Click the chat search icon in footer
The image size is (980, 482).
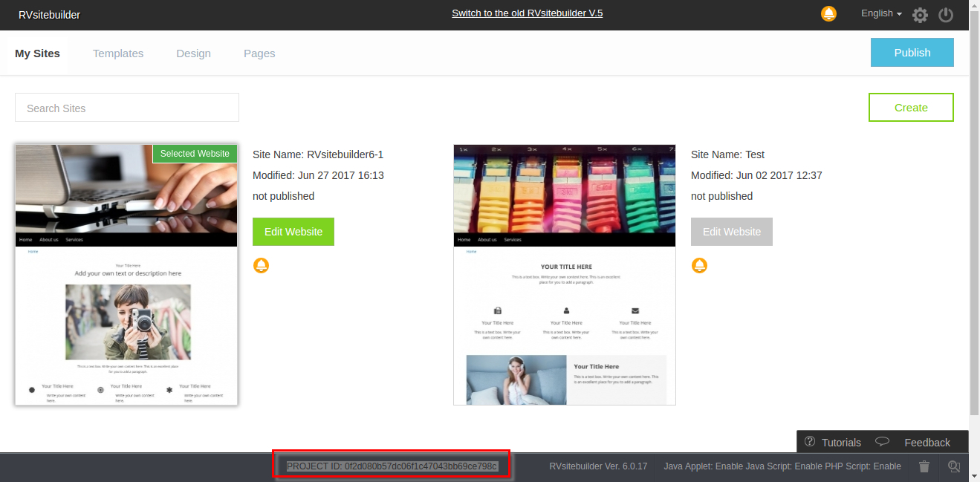click(955, 466)
